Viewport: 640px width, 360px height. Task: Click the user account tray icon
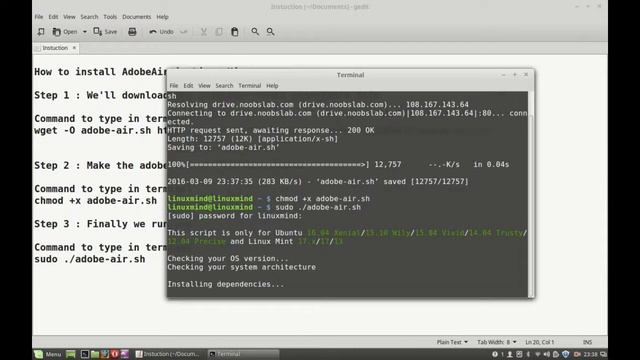(510, 354)
